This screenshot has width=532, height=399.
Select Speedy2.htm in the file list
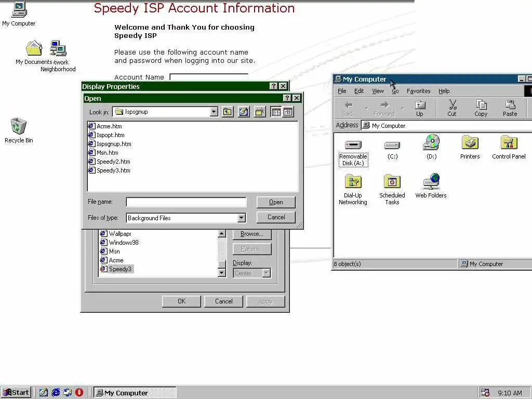click(x=109, y=162)
